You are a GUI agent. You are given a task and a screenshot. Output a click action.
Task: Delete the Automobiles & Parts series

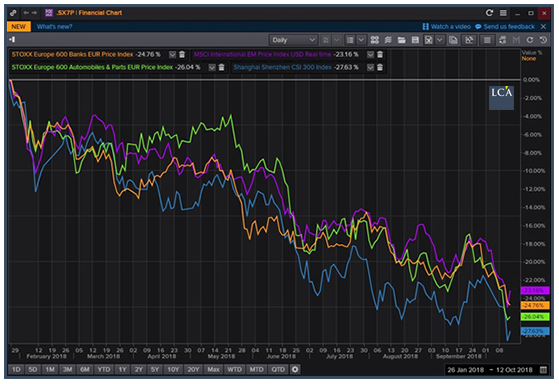(x=222, y=67)
